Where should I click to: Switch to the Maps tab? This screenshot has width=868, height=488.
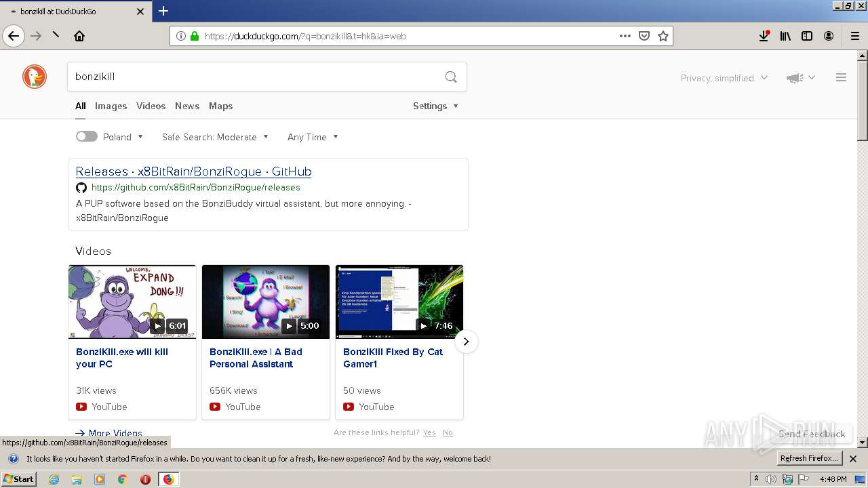point(220,106)
